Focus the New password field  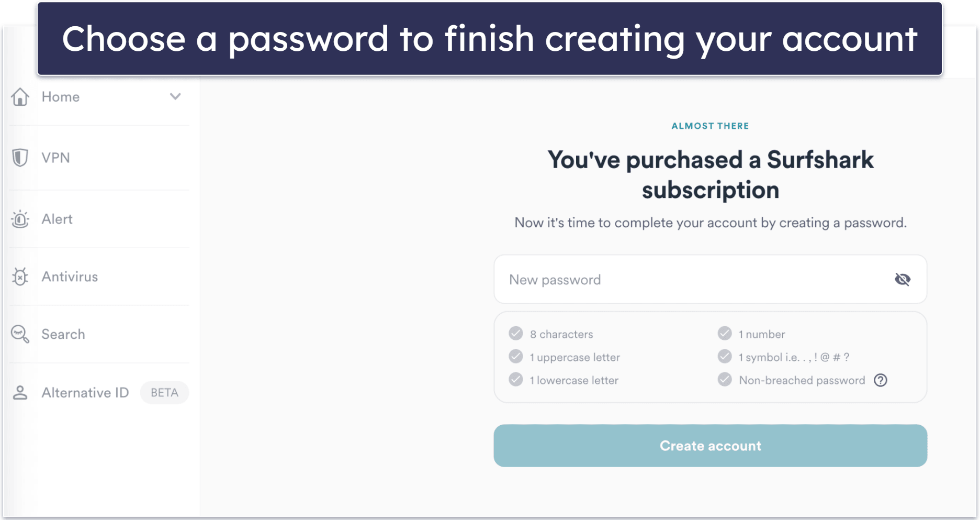click(x=691, y=280)
